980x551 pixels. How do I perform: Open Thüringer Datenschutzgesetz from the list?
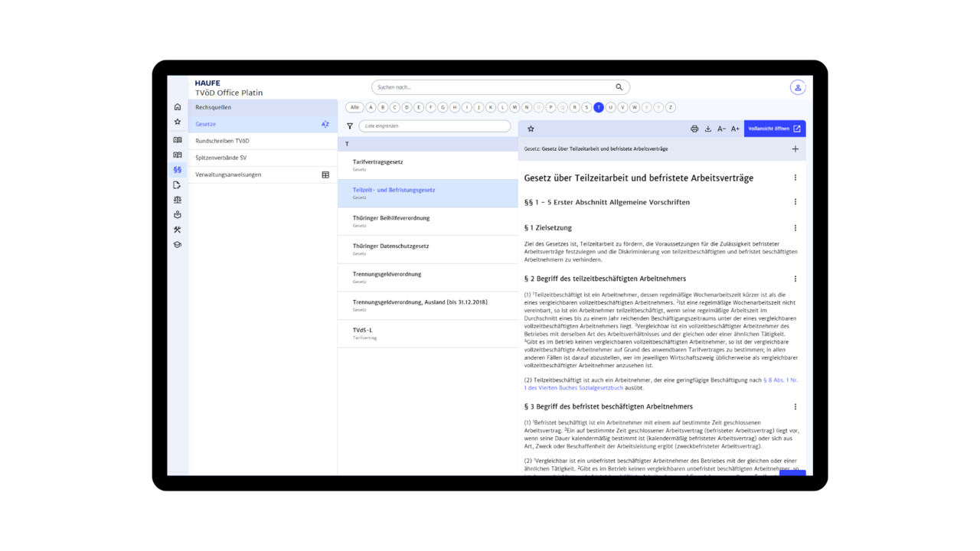point(390,246)
